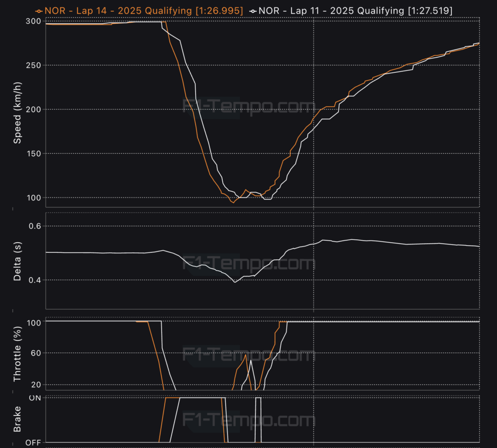Click the Delta (s) axis label
The image size is (497, 448).
(x=17, y=261)
